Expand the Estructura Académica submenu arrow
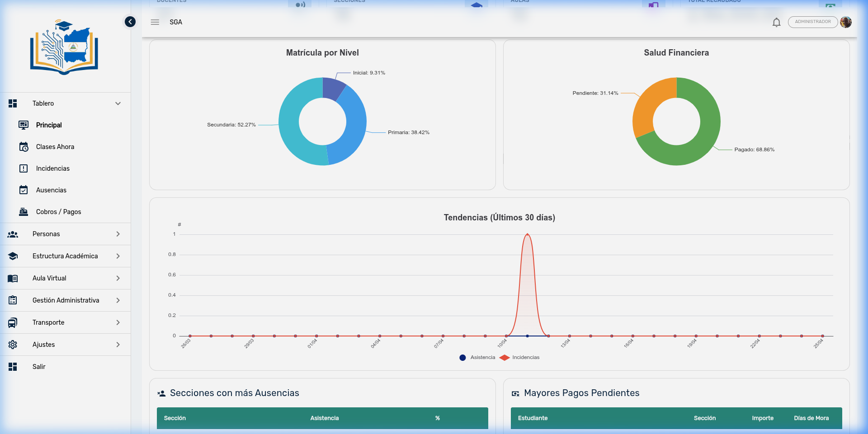 pos(118,256)
